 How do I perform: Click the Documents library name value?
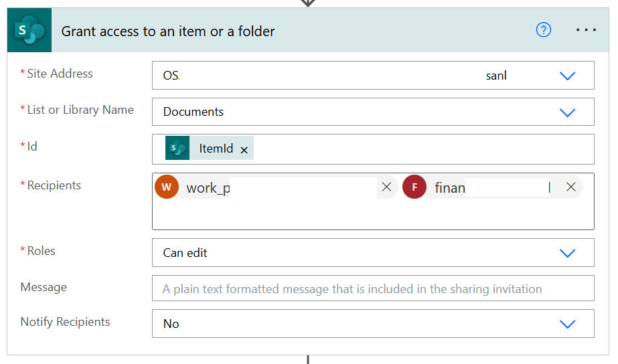pos(194,112)
